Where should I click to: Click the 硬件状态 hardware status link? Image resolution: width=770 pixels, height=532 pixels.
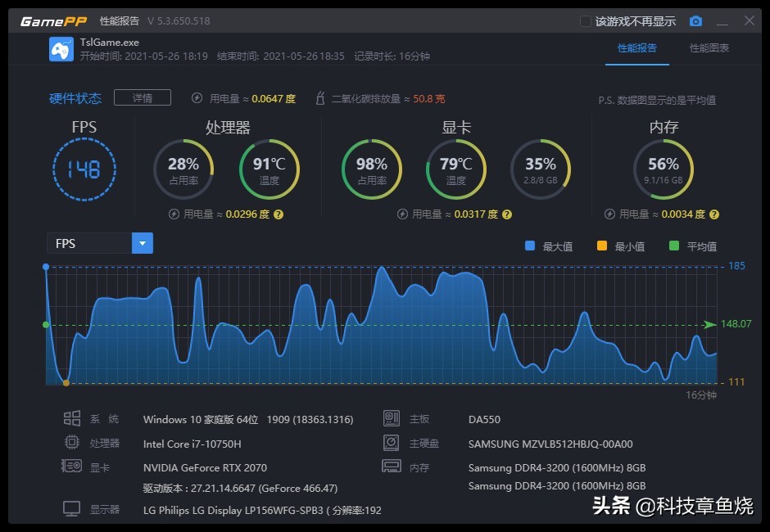coord(75,97)
